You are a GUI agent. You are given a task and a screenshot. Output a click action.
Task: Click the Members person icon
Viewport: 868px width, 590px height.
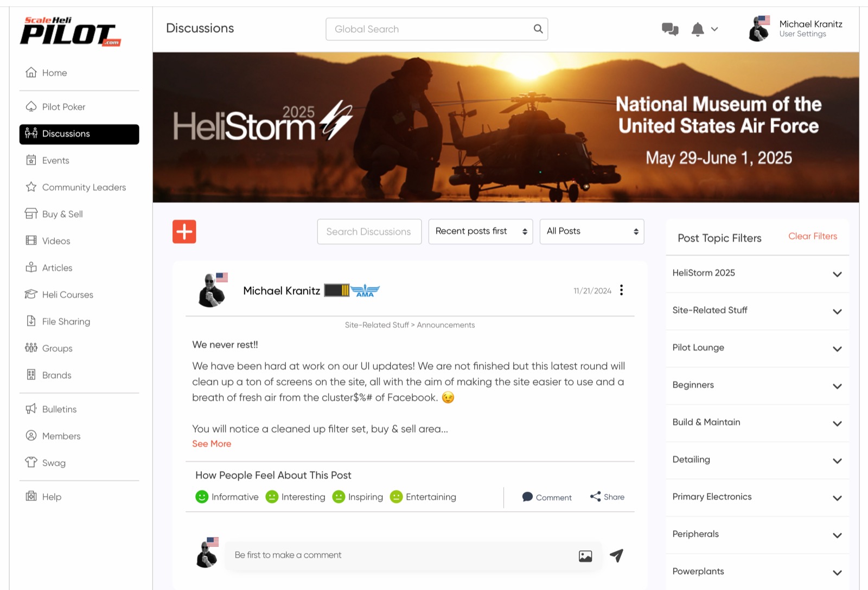point(31,436)
